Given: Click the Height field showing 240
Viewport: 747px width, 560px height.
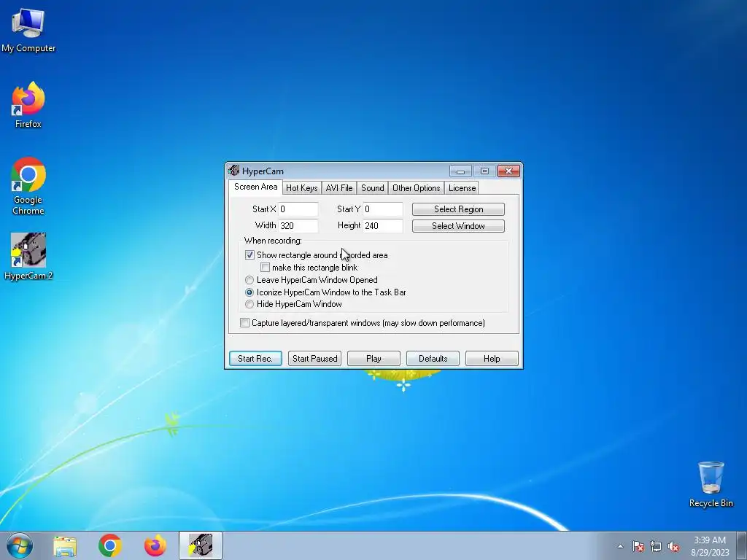Looking at the screenshot, I should coord(383,226).
